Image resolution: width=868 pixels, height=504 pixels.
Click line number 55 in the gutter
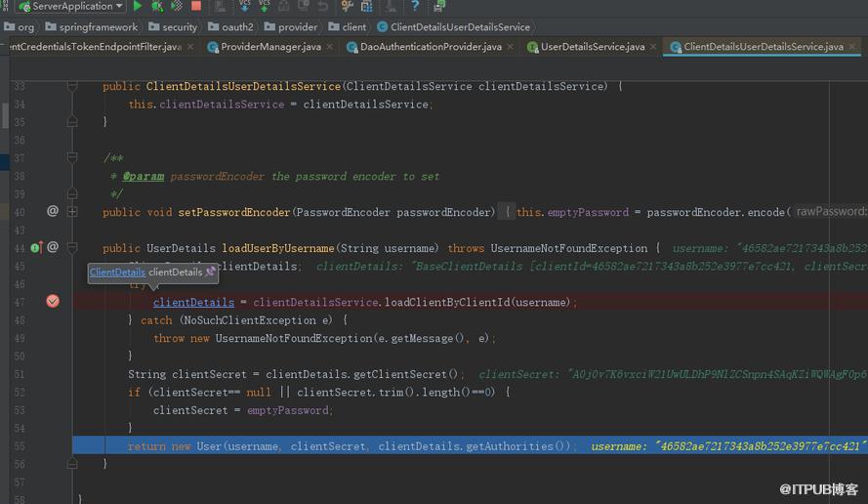pos(20,445)
